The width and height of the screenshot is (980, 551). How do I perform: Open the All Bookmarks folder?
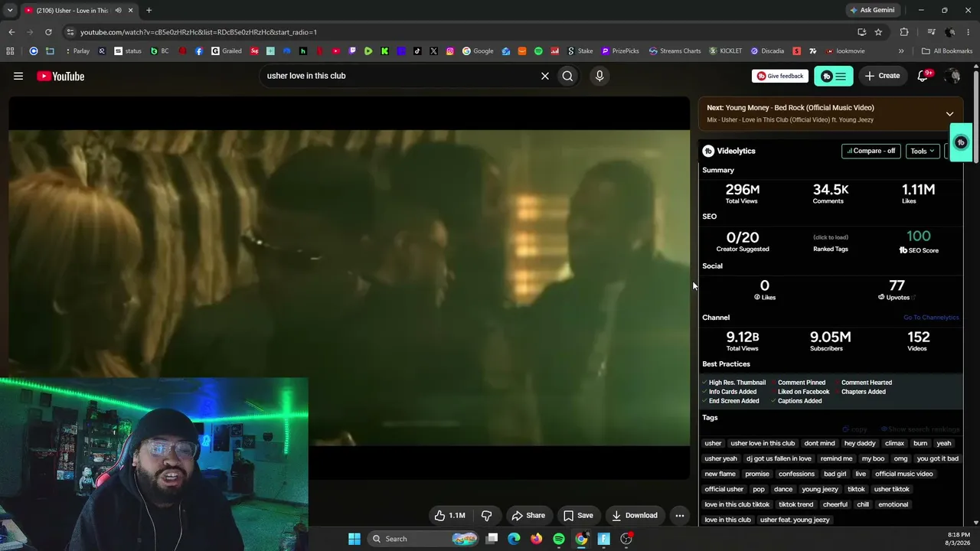point(947,51)
